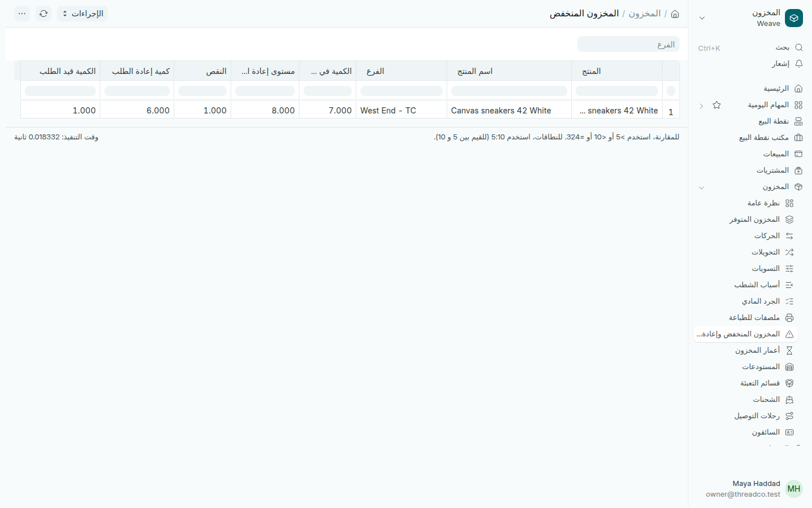Click the نقطة البيع sidebar icon

tap(798, 121)
